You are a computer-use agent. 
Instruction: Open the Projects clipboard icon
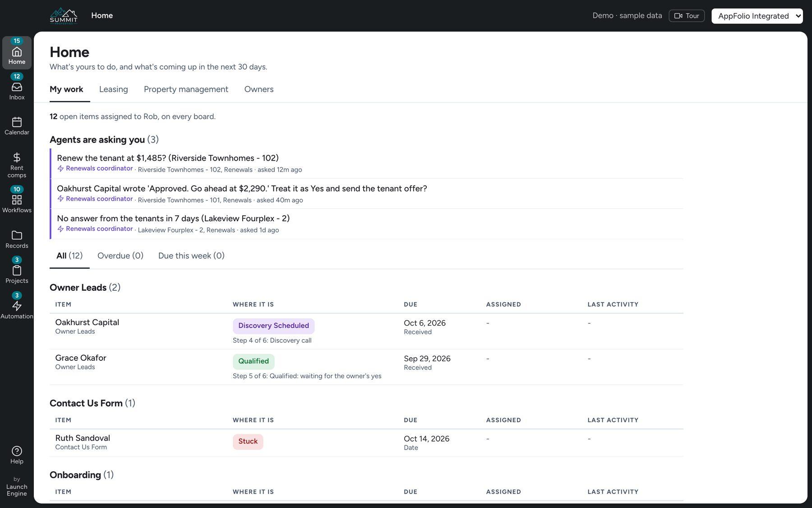click(x=17, y=271)
